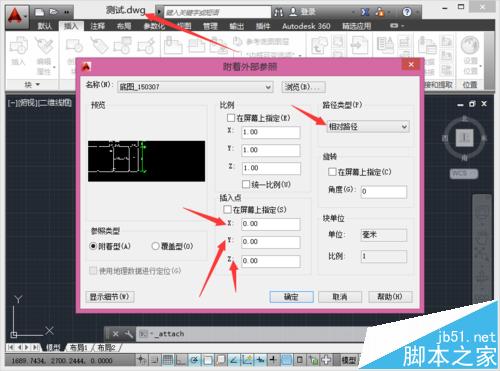Viewport: 500px width, 371px height.
Task: Toggle Lineweight display icon in status bar
Action: coord(273,360)
